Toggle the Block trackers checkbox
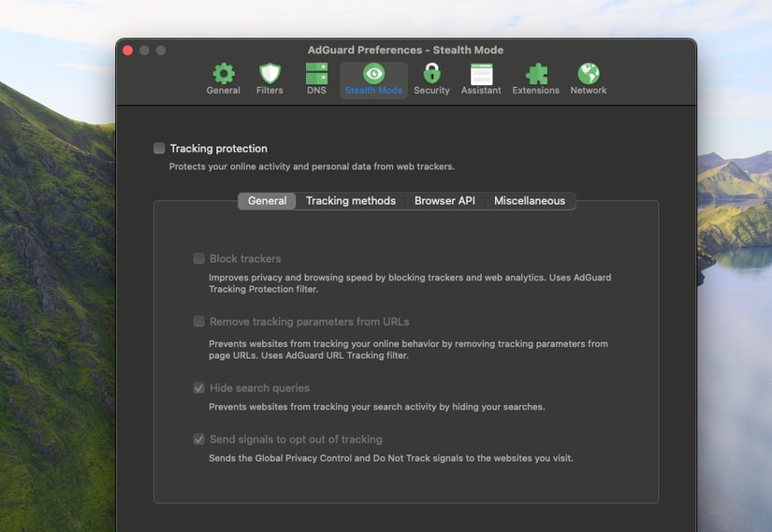This screenshot has width=772, height=532. click(199, 258)
